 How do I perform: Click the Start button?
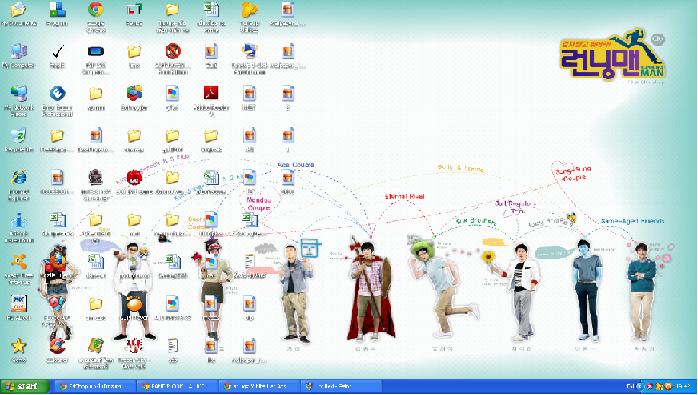[x=25, y=387]
